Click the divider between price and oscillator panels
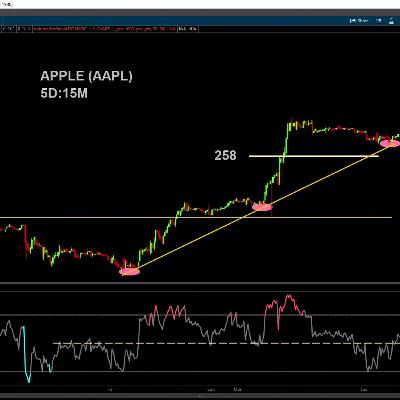400x400 pixels. (200, 284)
